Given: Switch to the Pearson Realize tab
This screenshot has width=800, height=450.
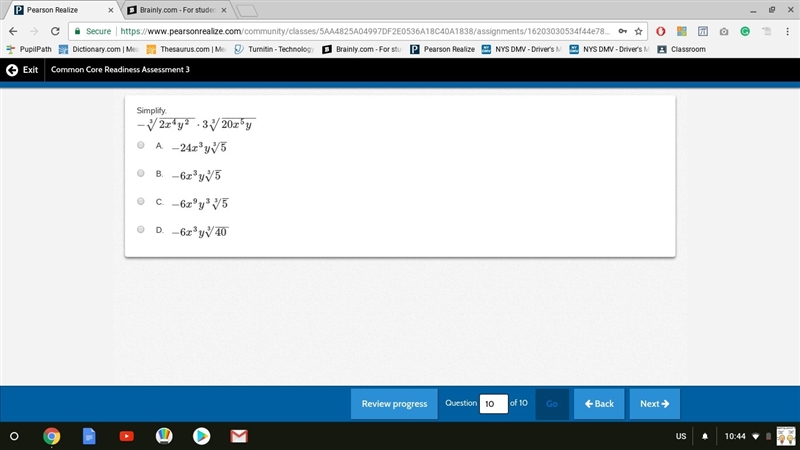Looking at the screenshot, I should 61,10.
